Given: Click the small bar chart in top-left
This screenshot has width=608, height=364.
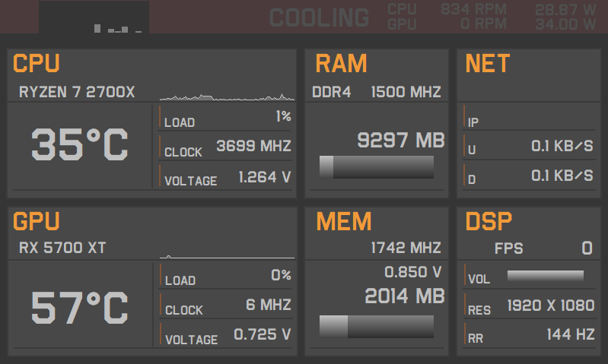Looking at the screenshot, I should [117, 29].
